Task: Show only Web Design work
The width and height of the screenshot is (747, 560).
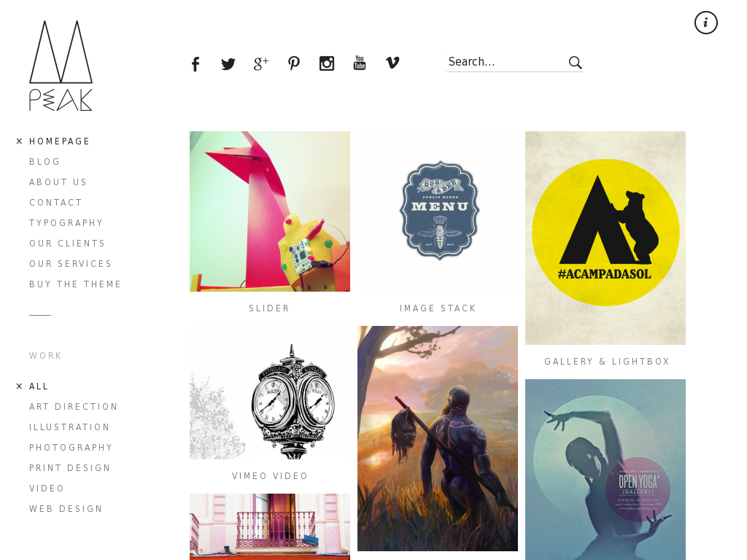Action: click(x=66, y=509)
